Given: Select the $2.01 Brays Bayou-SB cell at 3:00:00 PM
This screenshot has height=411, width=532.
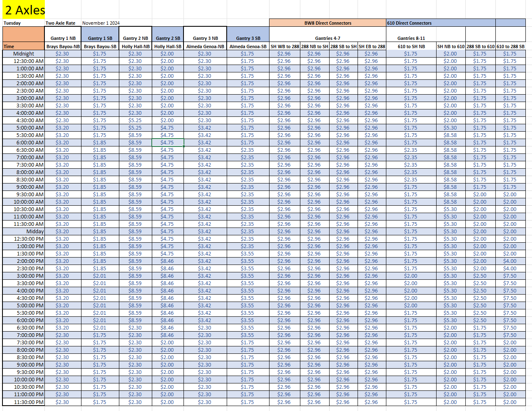Looking at the screenshot, I should 100,276.
